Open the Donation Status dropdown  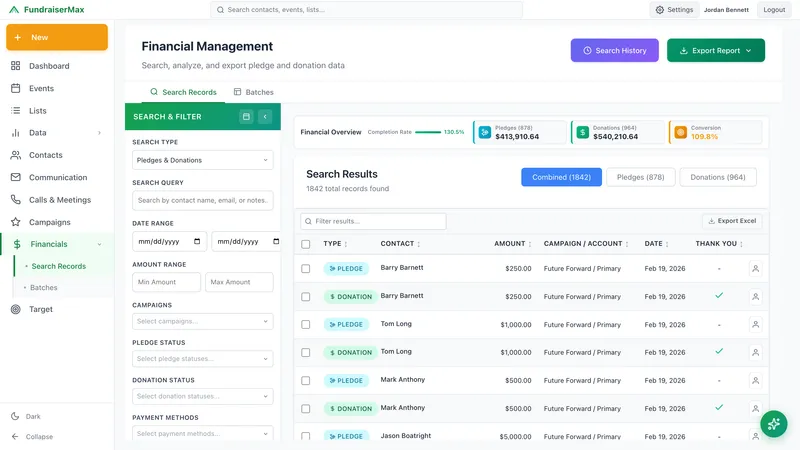pos(203,396)
